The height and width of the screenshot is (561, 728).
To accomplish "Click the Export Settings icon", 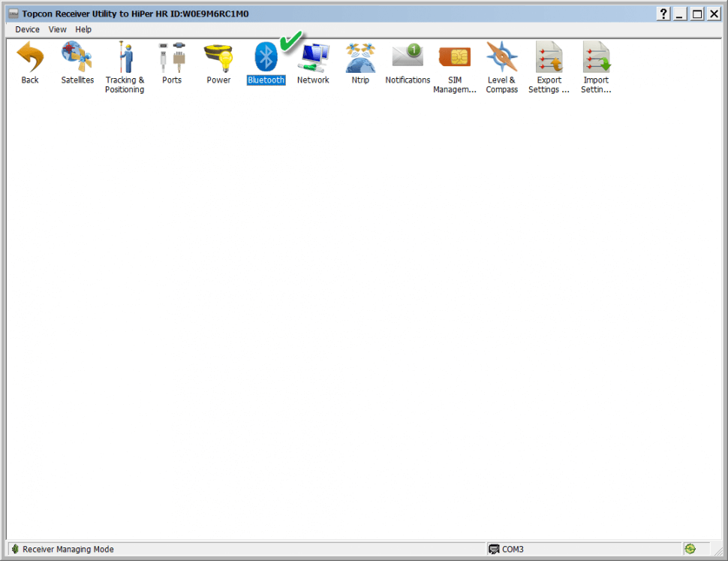I will click(549, 56).
